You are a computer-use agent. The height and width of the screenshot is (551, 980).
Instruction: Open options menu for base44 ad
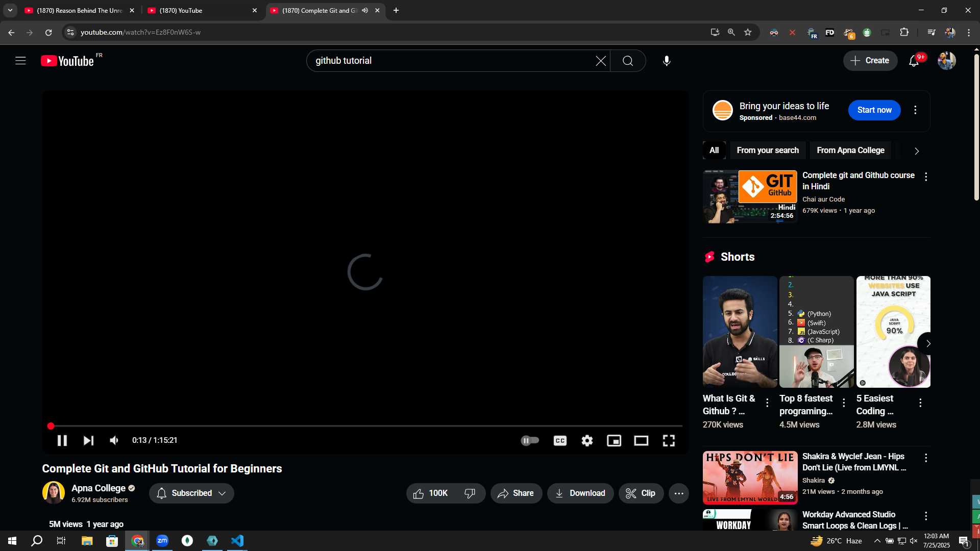(x=915, y=110)
